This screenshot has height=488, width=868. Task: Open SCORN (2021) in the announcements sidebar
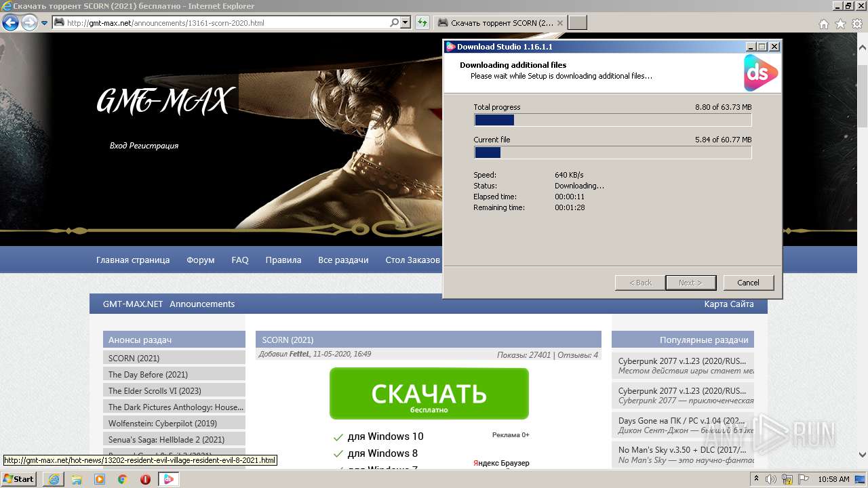[174, 358]
